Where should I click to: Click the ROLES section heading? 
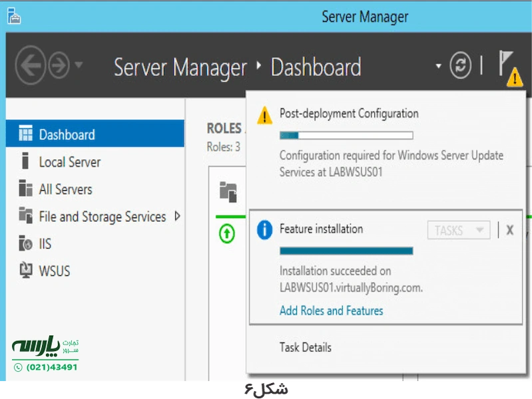click(224, 128)
